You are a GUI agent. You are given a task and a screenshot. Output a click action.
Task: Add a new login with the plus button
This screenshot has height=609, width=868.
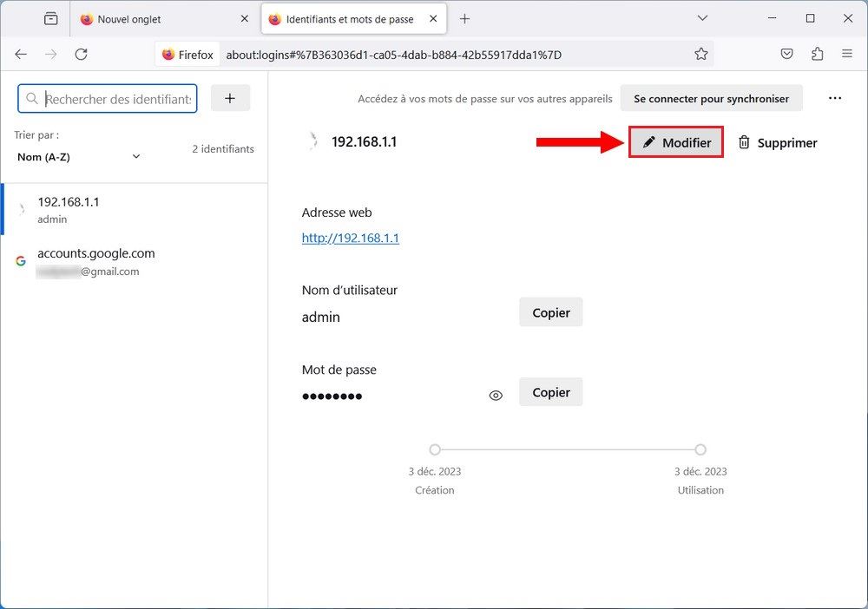pos(230,98)
